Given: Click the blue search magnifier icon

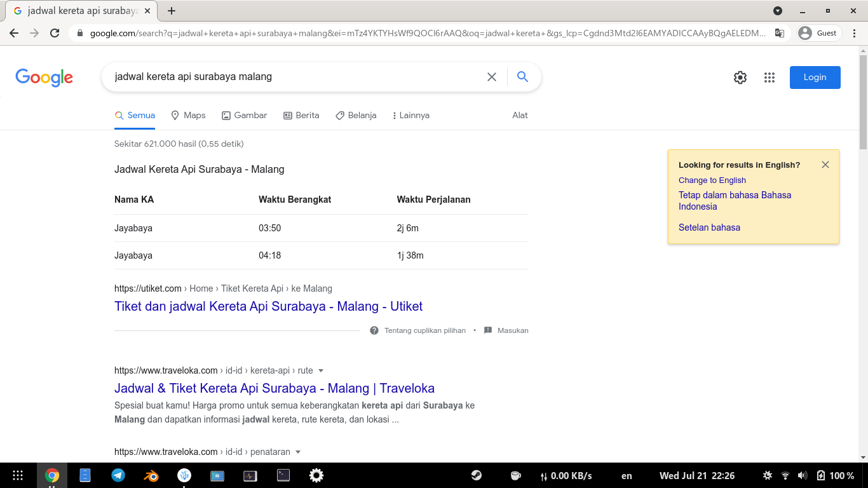Looking at the screenshot, I should pos(522,77).
